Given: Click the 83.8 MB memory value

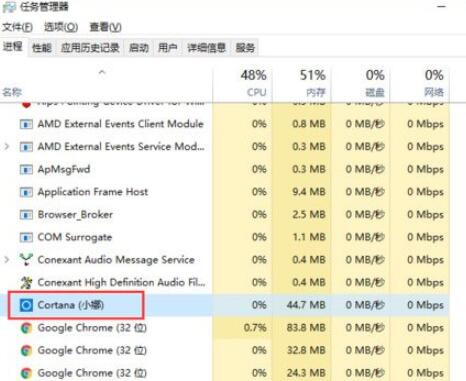Looking at the screenshot, I should point(306,328).
